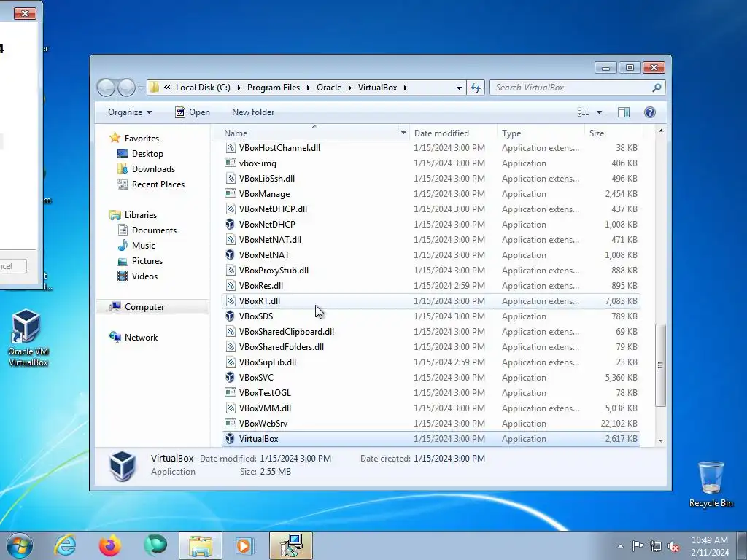Click the vbox-img file icon

click(x=230, y=163)
